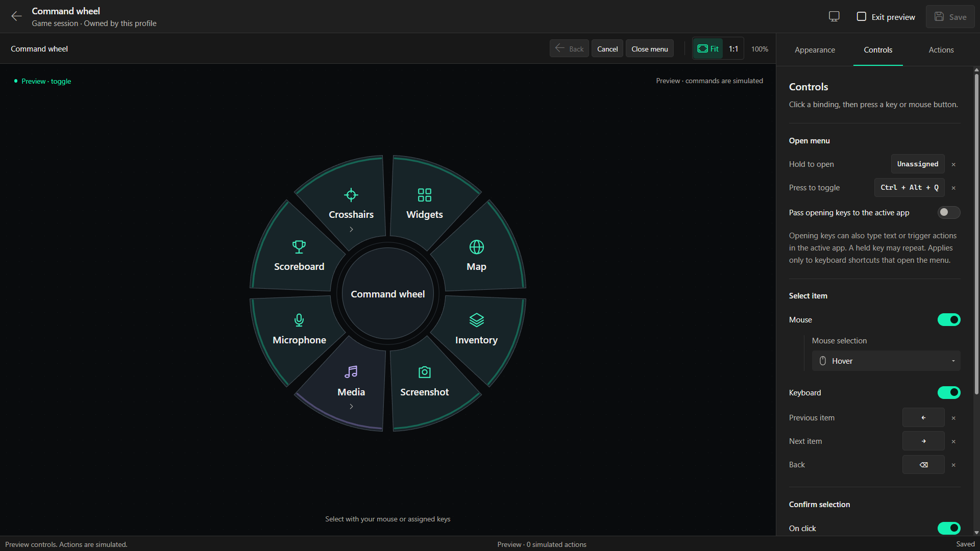The width and height of the screenshot is (980, 551).
Task: Click the Widgets grid icon
Action: pyautogui.click(x=425, y=195)
